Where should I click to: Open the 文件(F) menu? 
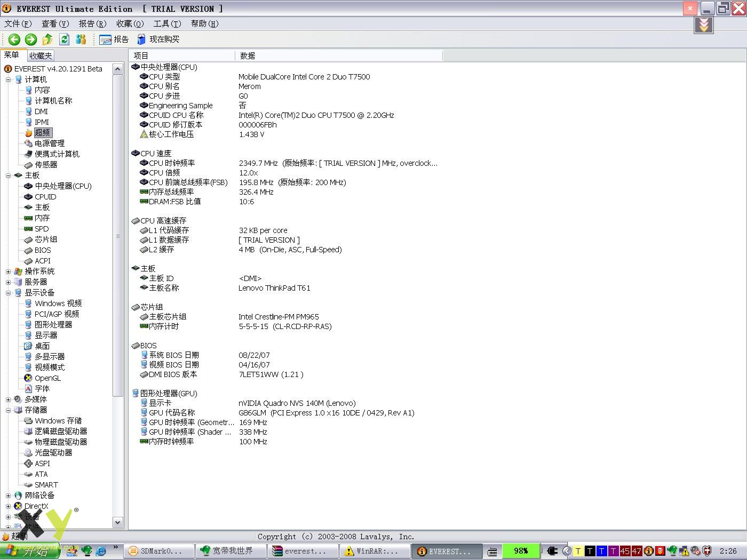click(18, 23)
